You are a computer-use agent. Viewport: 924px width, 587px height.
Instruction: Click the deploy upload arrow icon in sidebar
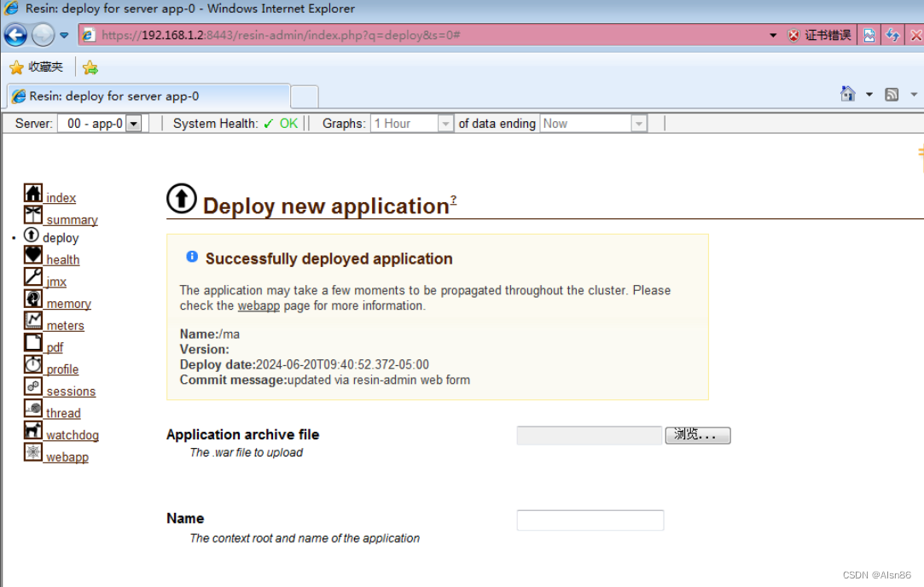click(x=32, y=235)
